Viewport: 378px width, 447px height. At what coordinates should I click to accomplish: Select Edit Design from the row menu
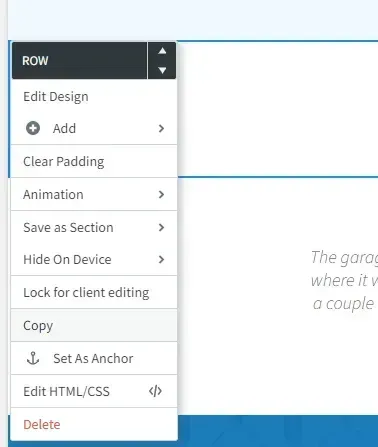pyautogui.click(x=94, y=97)
